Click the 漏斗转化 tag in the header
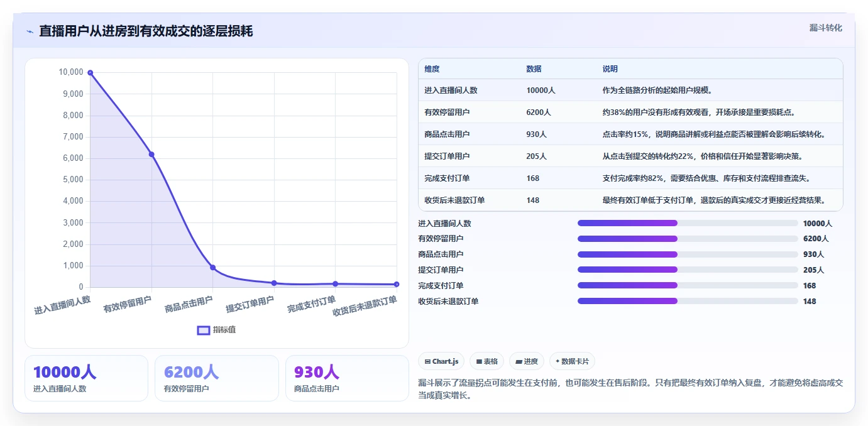The height and width of the screenshot is (426, 868). tap(825, 28)
